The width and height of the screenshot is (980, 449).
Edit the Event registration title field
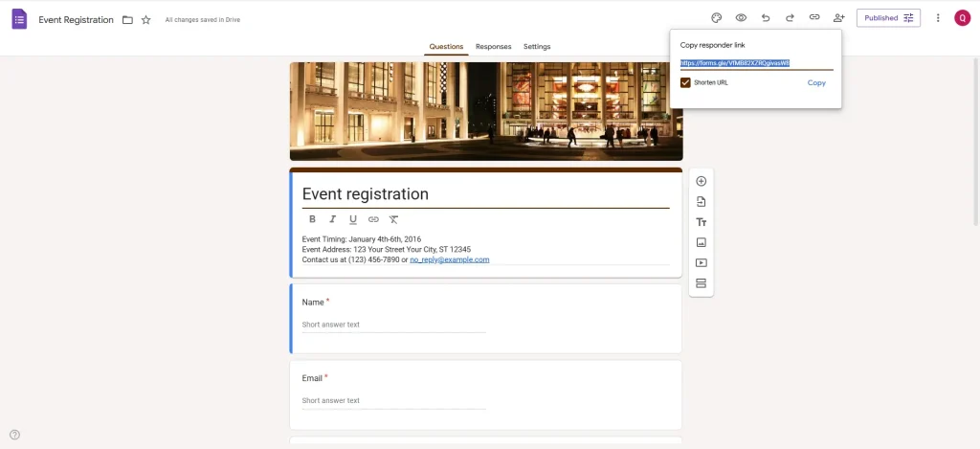pos(485,193)
